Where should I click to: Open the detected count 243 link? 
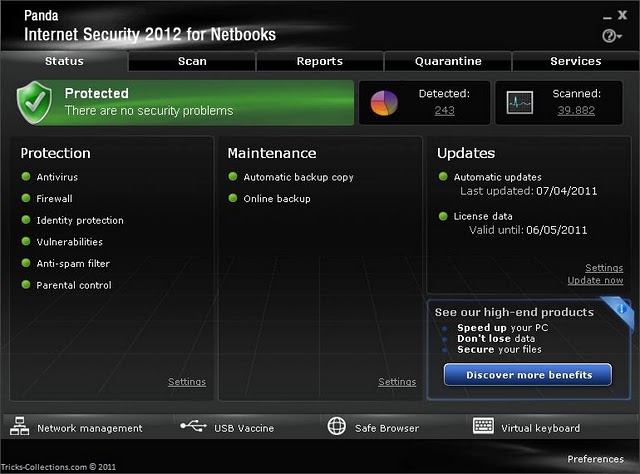[444, 111]
